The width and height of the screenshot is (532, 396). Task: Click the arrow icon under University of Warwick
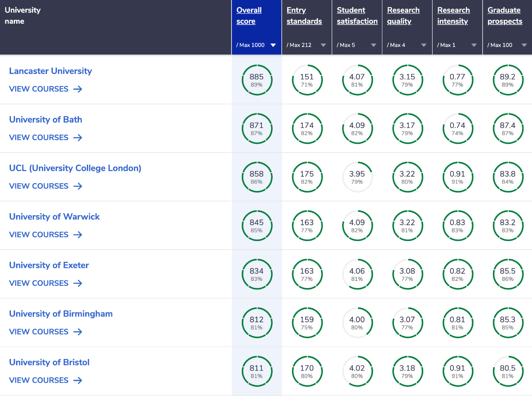[78, 235]
